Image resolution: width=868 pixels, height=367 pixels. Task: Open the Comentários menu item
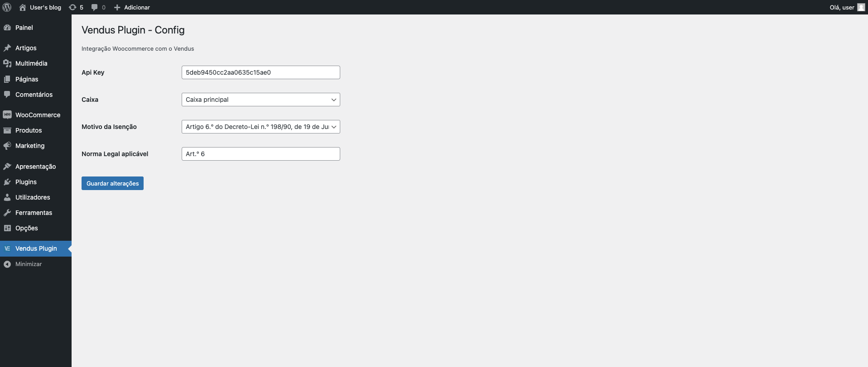pyautogui.click(x=36, y=95)
